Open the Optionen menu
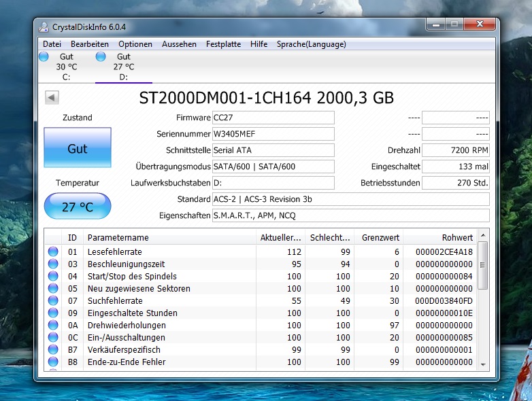Screen dimensions: 532x401 (135, 44)
